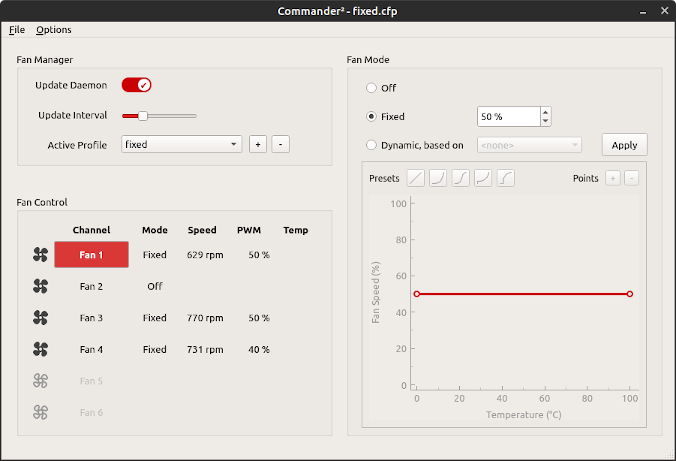Click the greyed fan icon next to Fan 5

(x=41, y=380)
